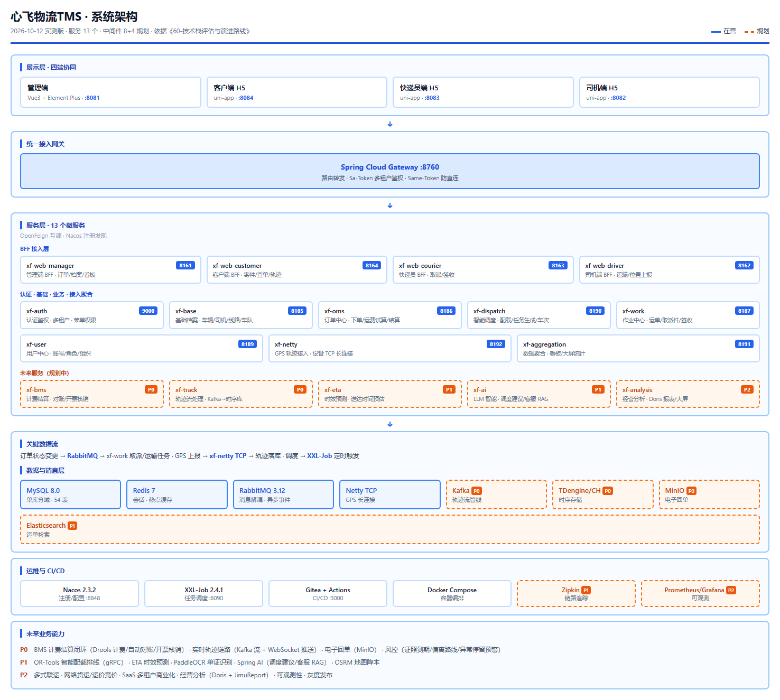Click the down arrow below the gateway section

(x=390, y=206)
